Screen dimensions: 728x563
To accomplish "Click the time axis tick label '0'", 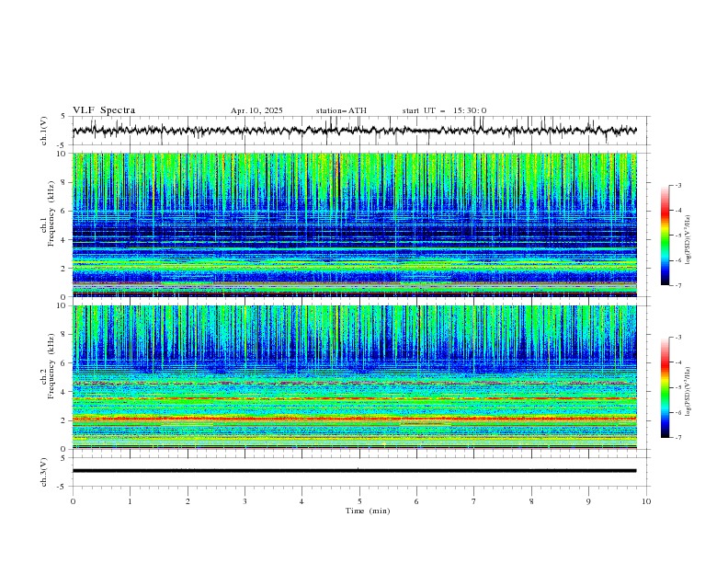I will point(73,501).
